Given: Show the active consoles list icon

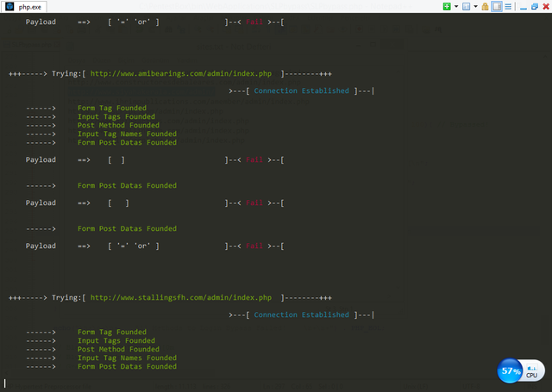Looking at the screenshot, I should [466, 6].
